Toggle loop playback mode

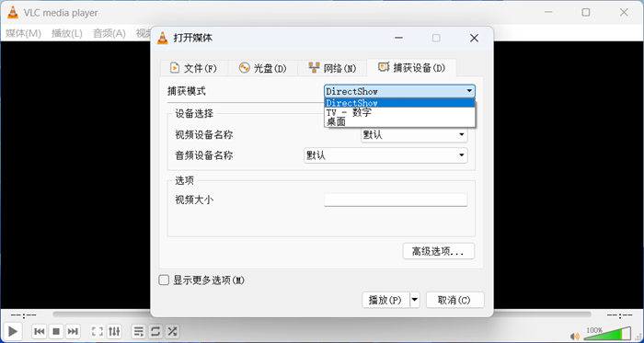coord(155,331)
